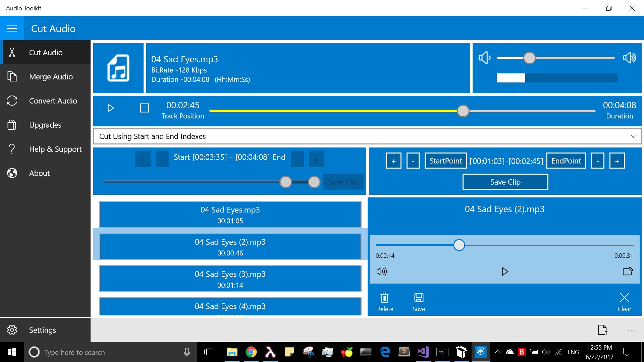Show hidden system tray icons chevron

click(x=498, y=352)
